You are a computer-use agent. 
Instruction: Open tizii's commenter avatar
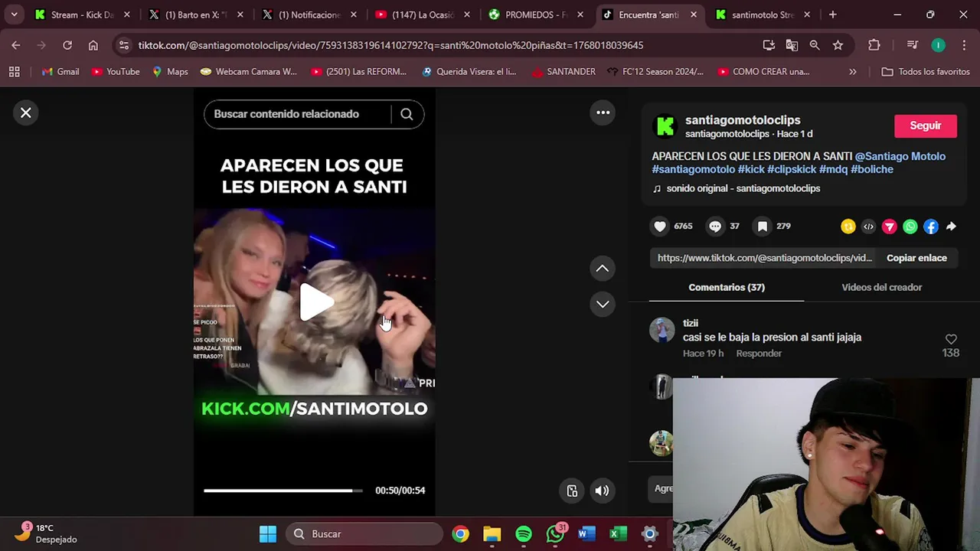coord(661,331)
